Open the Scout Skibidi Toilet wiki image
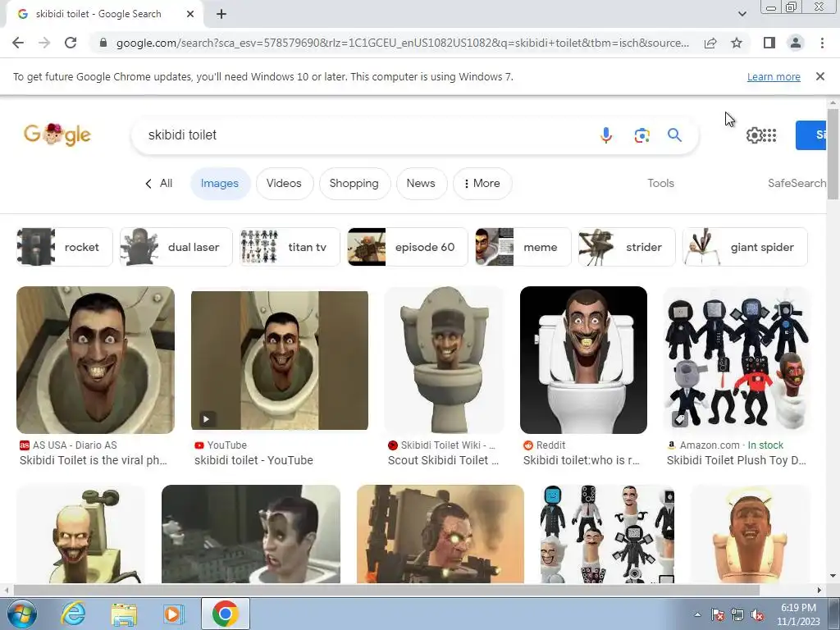840x630 pixels. (444, 360)
